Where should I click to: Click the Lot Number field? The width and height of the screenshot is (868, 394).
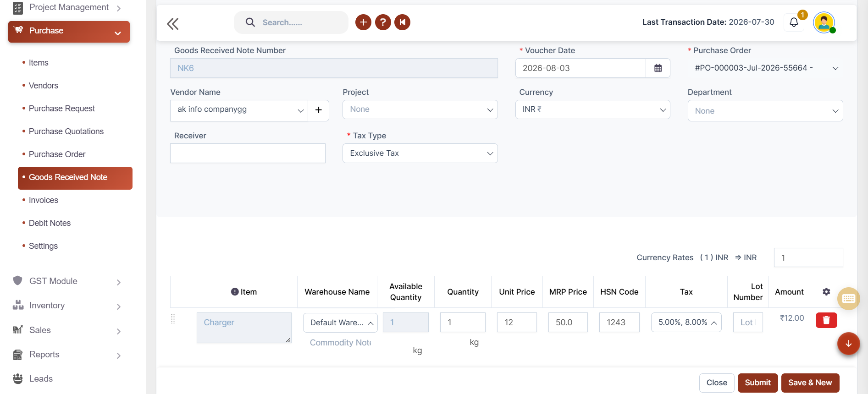click(748, 323)
